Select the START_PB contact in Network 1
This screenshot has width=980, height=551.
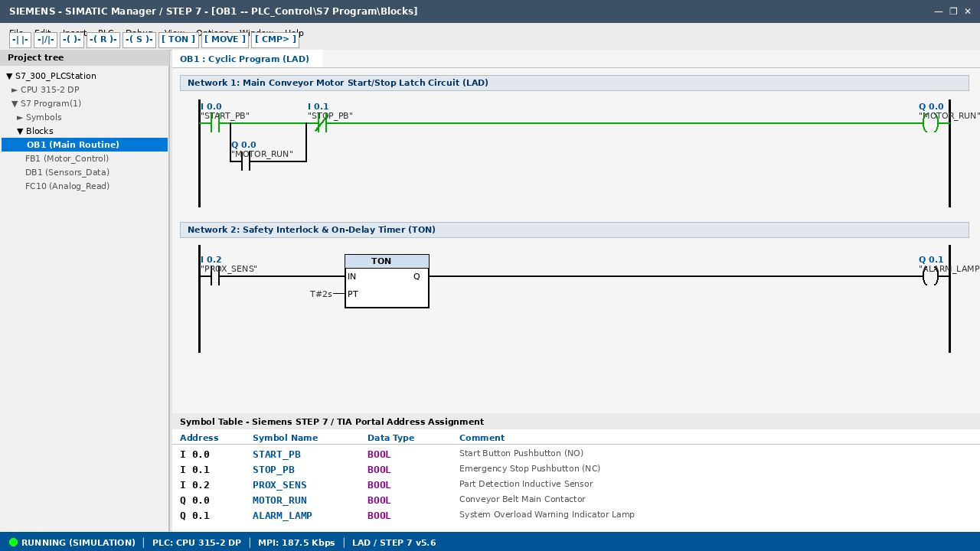point(215,123)
